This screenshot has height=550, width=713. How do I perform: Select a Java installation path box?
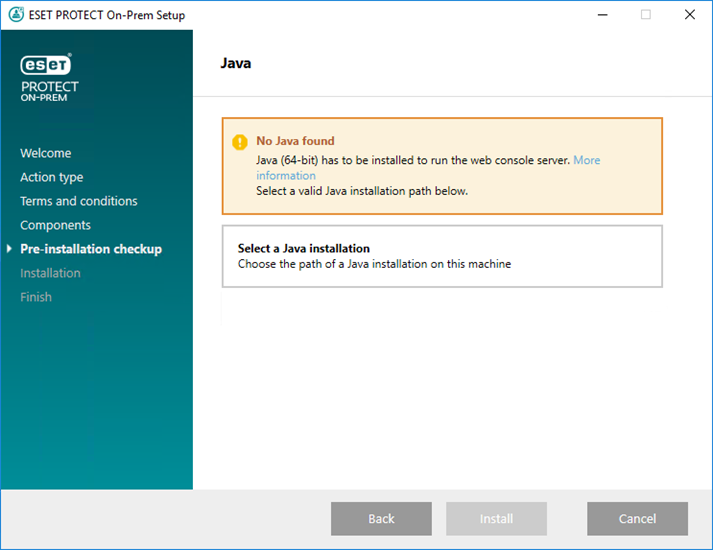tap(441, 256)
